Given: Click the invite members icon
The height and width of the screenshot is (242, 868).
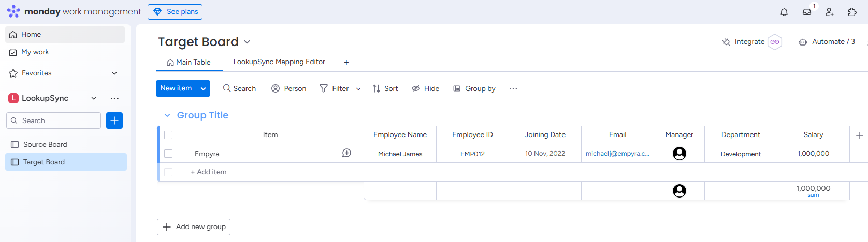Looking at the screenshot, I should click(x=830, y=12).
